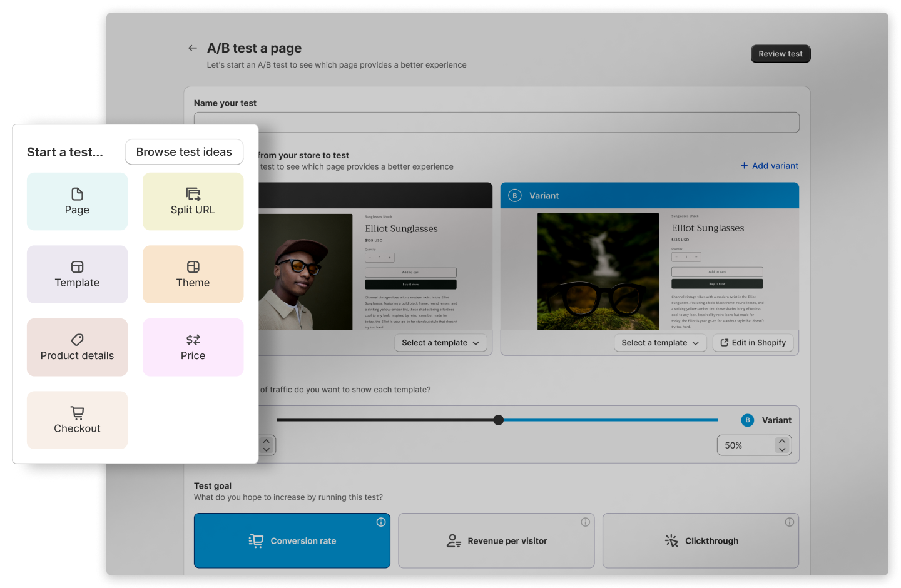The height and width of the screenshot is (588, 901).
Task: Click the "Name your test" label
Action: pyautogui.click(x=225, y=103)
